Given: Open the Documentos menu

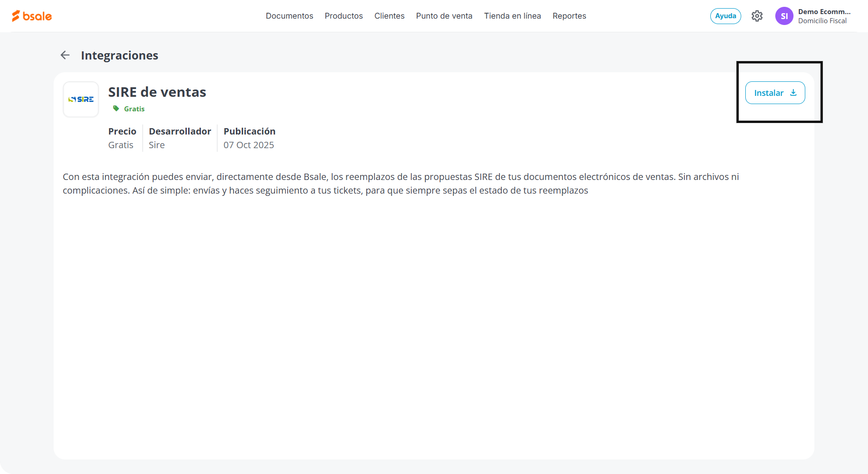Looking at the screenshot, I should (x=289, y=16).
